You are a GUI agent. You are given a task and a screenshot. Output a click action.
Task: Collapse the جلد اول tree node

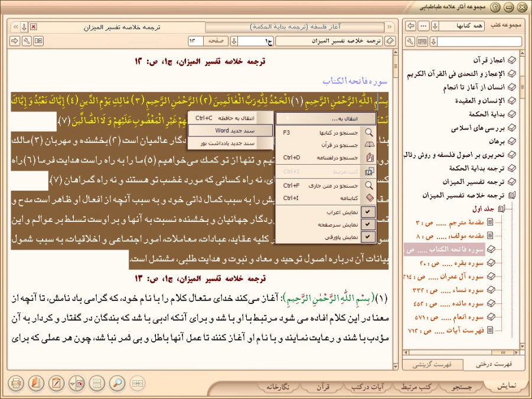[501, 209]
